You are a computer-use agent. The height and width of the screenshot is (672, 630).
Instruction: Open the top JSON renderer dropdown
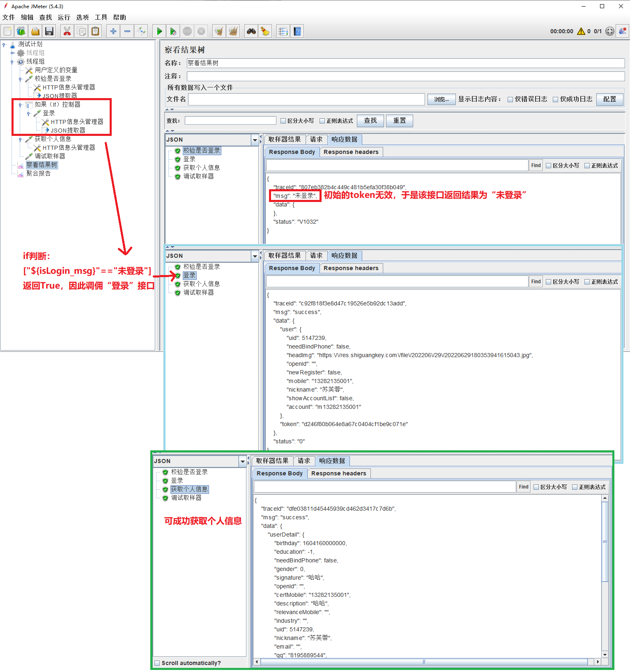255,140
